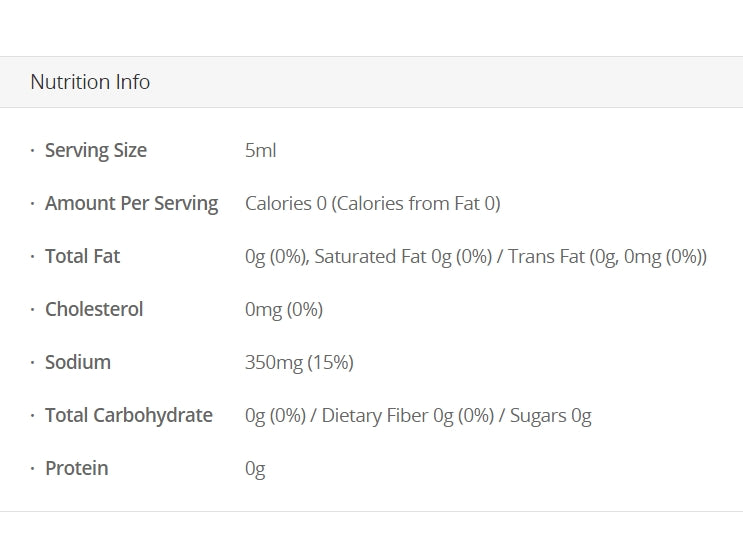Image resolution: width=743 pixels, height=558 pixels.
Task: Click the 350mg (15%) sodium value
Action: (299, 362)
